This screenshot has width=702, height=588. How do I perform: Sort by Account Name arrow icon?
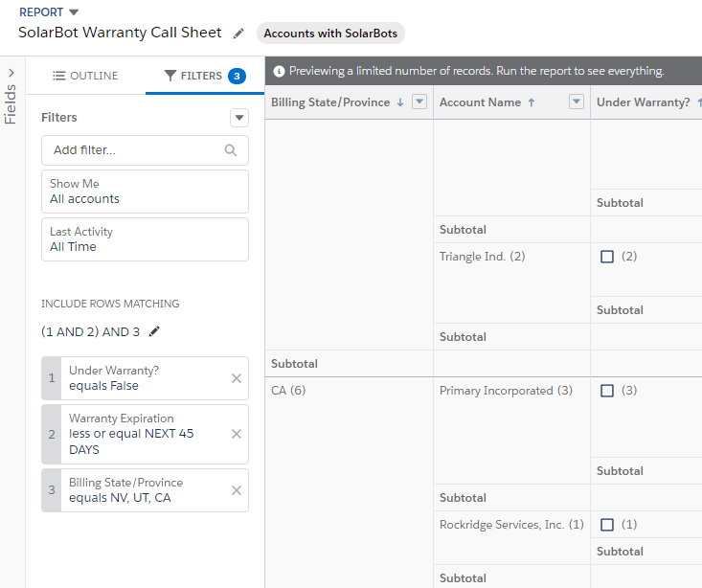click(x=532, y=102)
